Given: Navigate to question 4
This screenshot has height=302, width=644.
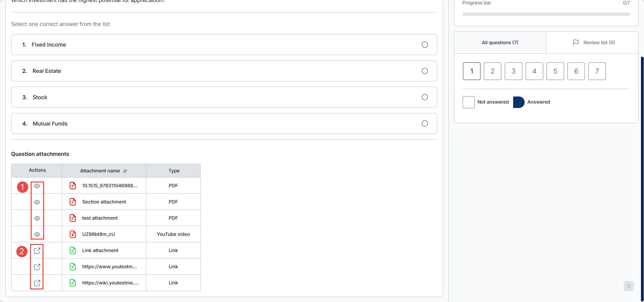Looking at the screenshot, I should click(x=534, y=71).
